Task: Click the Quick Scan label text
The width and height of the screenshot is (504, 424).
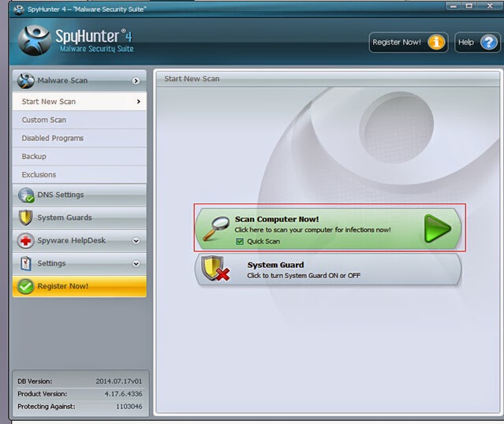Action: [263, 241]
